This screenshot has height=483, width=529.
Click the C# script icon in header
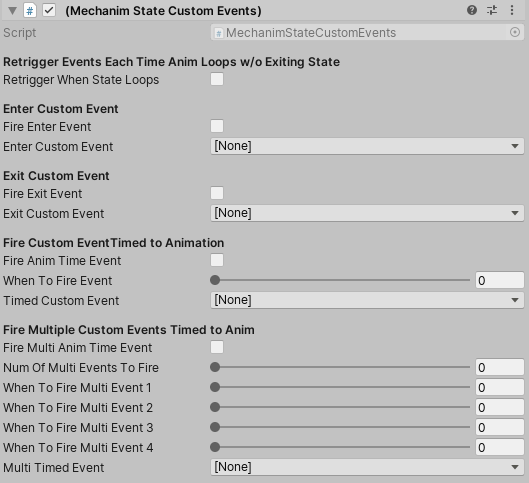[x=30, y=11]
